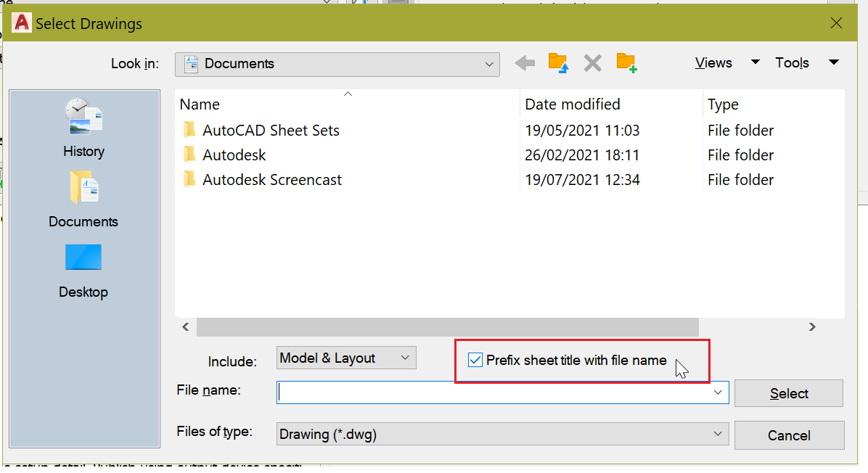The image size is (868, 473).
Task: Open the Include Model & Layout dropdown
Action: [x=405, y=358]
